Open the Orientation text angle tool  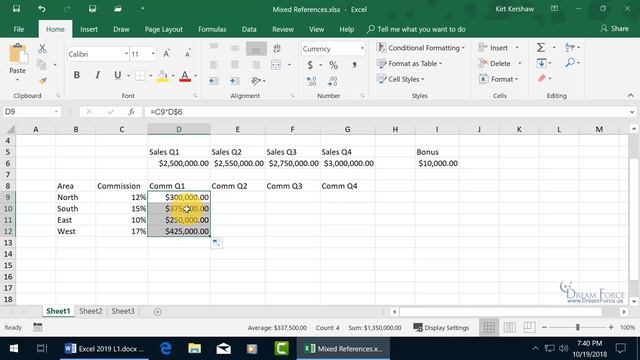(x=256, y=81)
